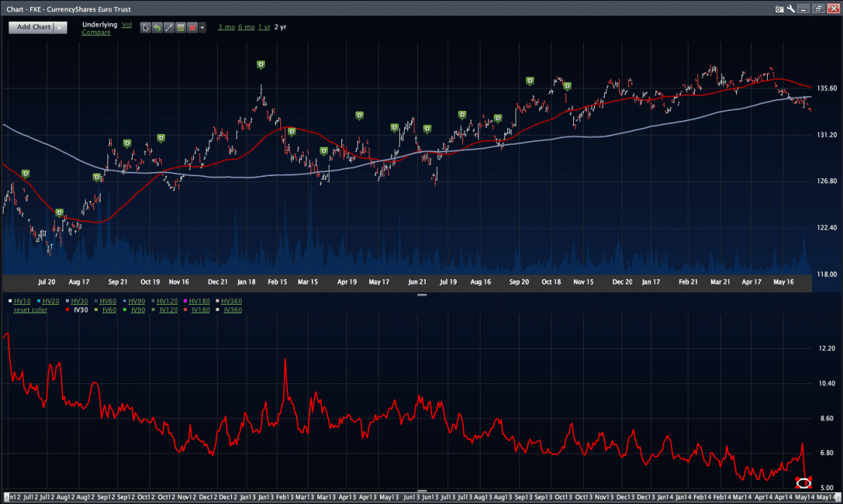Image resolution: width=843 pixels, height=504 pixels.
Task: Click the reset color link
Action: tap(30, 310)
